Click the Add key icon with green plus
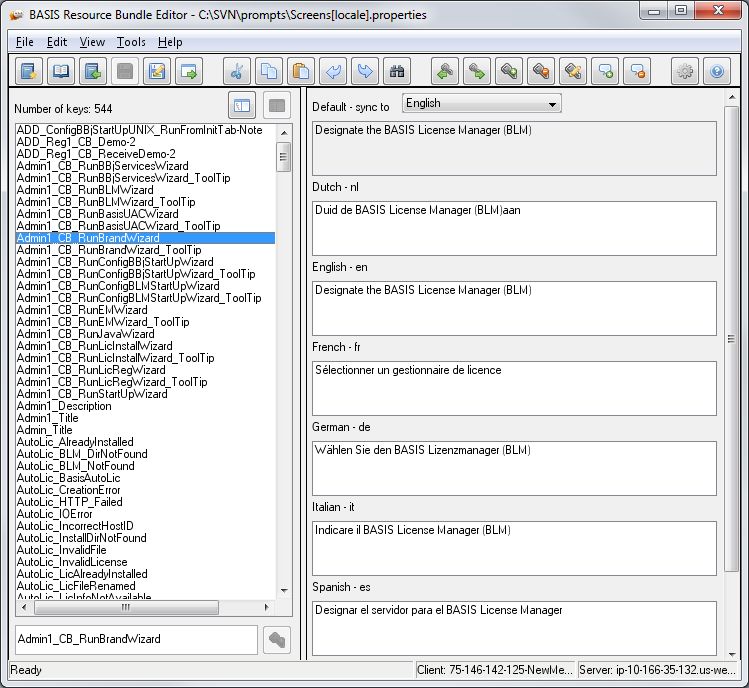Screen dimensions: 749x688 click(x=509, y=72)
